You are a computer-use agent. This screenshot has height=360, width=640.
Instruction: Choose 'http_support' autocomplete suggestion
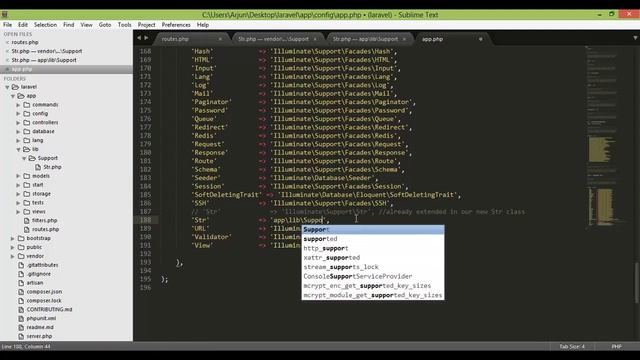pyautogui.click(x=373, y=249)
